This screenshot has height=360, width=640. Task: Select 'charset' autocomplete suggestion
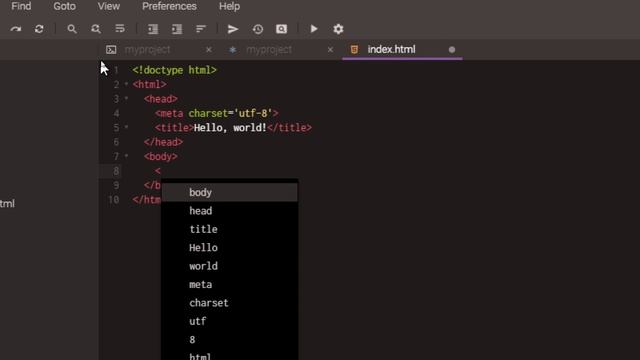click(230, 302)
